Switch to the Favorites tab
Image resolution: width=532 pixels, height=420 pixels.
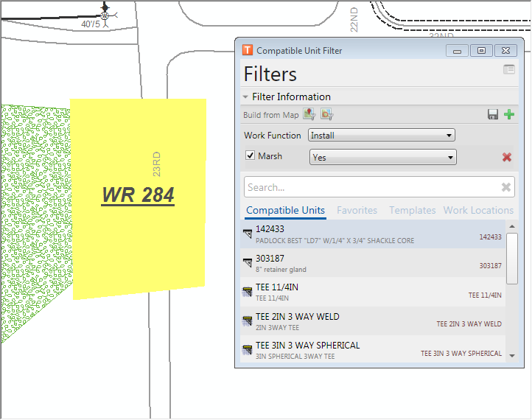tap(357, 210)
